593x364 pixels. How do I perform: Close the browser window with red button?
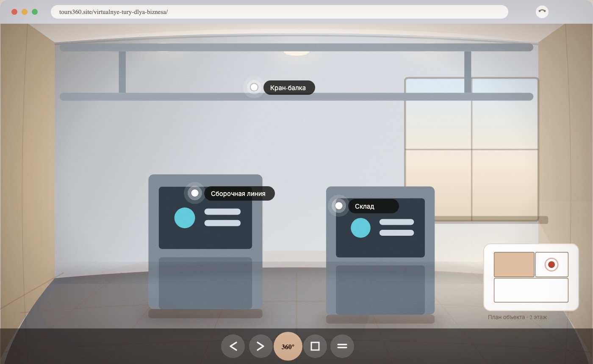point(14,12)
